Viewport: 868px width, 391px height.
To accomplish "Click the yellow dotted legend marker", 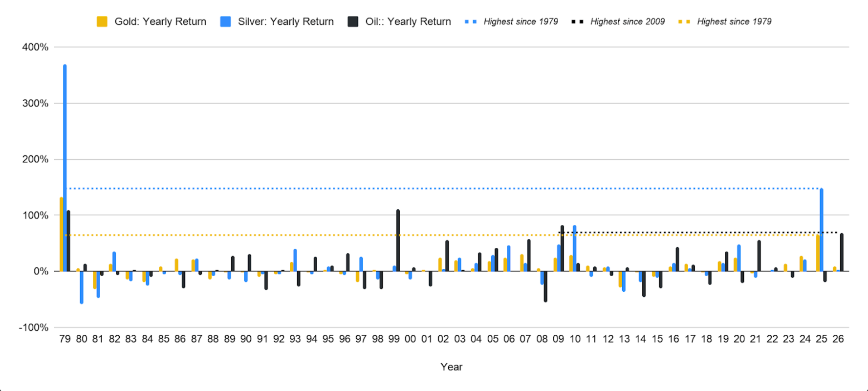I will tap(684, 22).
